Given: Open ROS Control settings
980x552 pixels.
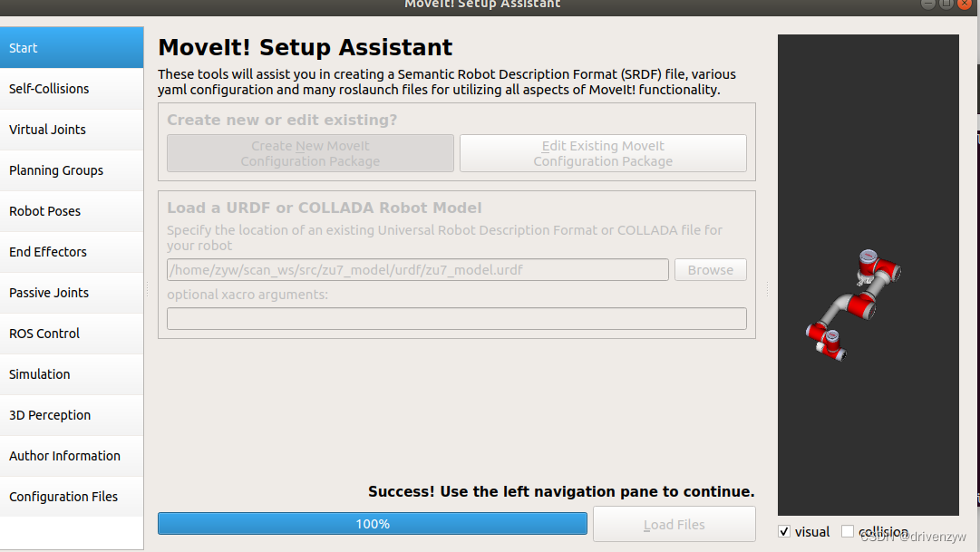Looking at the screenshot, I should [x=72, y=334].
